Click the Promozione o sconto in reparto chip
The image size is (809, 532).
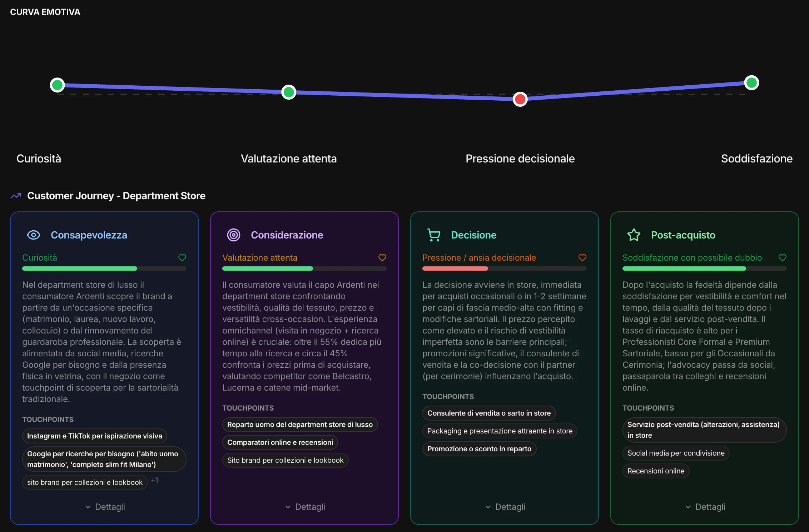tap(480, 449)
